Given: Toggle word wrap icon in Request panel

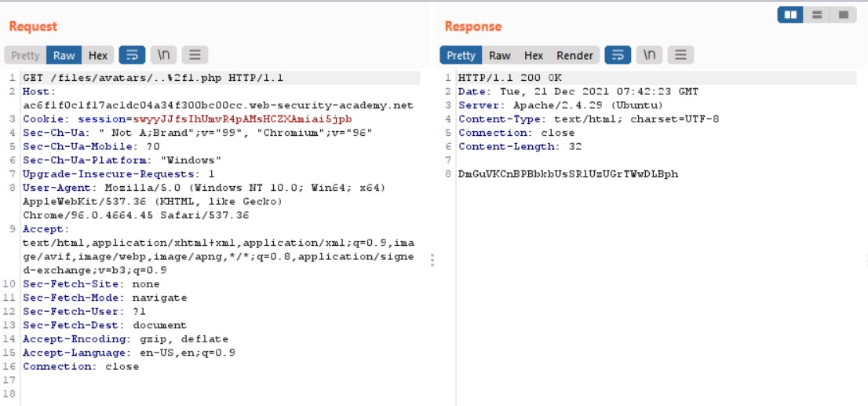Looking at the screenshot, I should (x=132, y=55).
